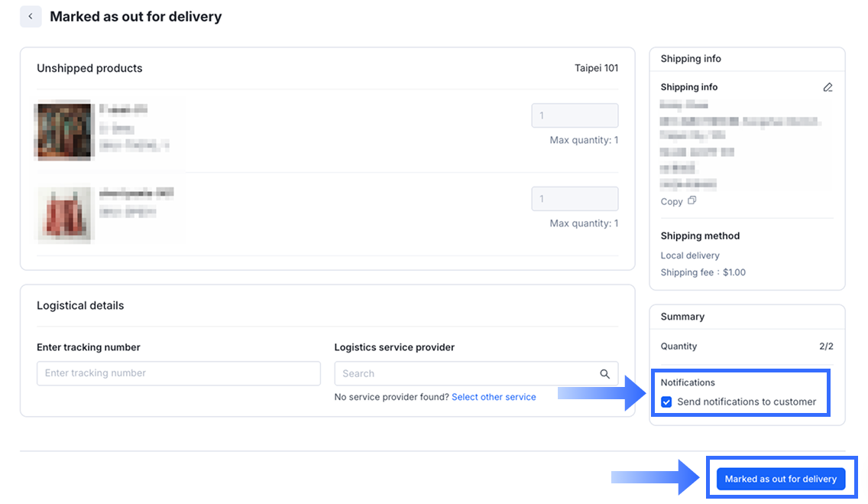Image resolution: width=868 pixels, height=504 pixels.
Task: Focus the Enter tracking number field
Action: tap(179, 373)
